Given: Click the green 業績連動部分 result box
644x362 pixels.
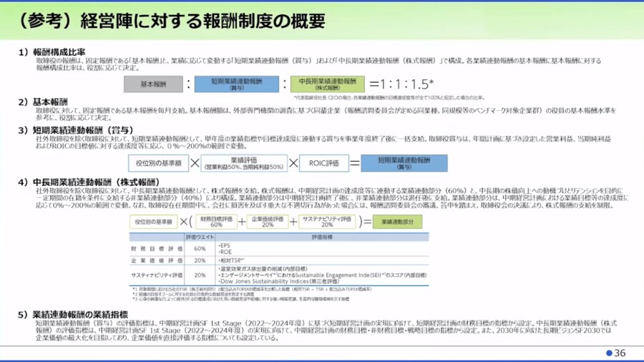Looking at the screenshot, I should (x=397, y=222).
